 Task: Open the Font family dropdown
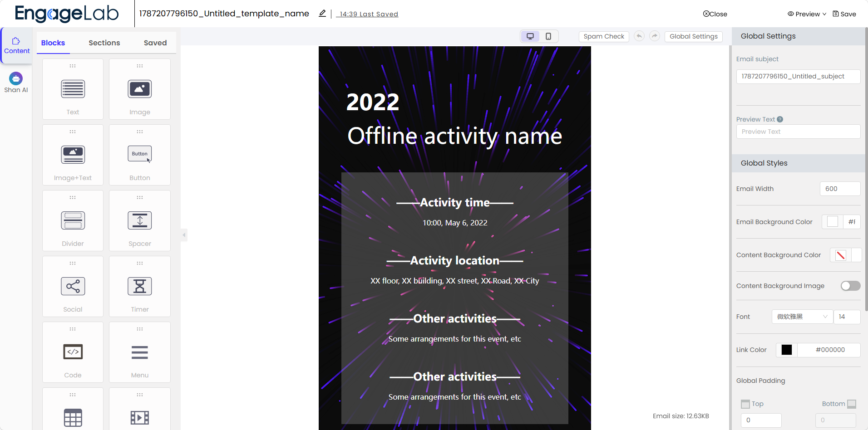coord(802,317)
